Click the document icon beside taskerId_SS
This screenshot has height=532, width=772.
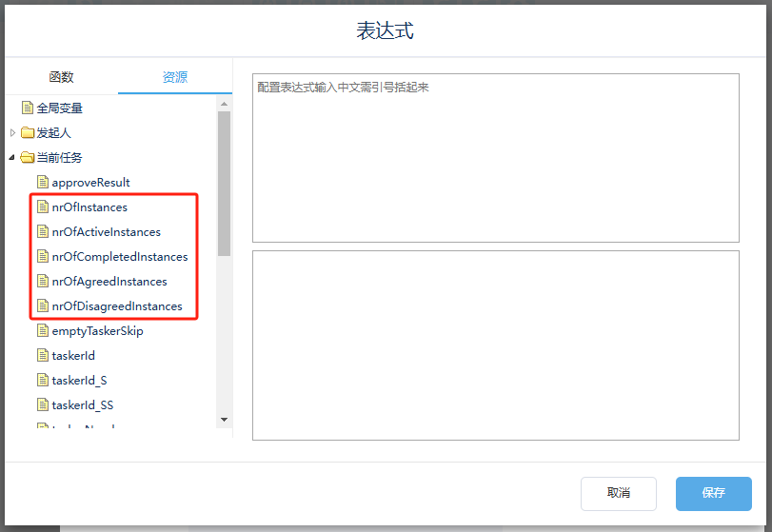click(42, 404)
